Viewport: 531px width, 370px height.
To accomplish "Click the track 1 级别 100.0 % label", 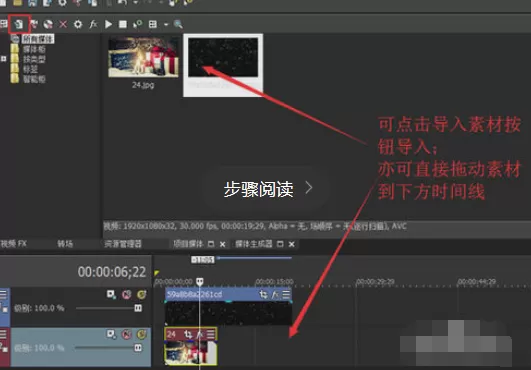I will point(39,308).
